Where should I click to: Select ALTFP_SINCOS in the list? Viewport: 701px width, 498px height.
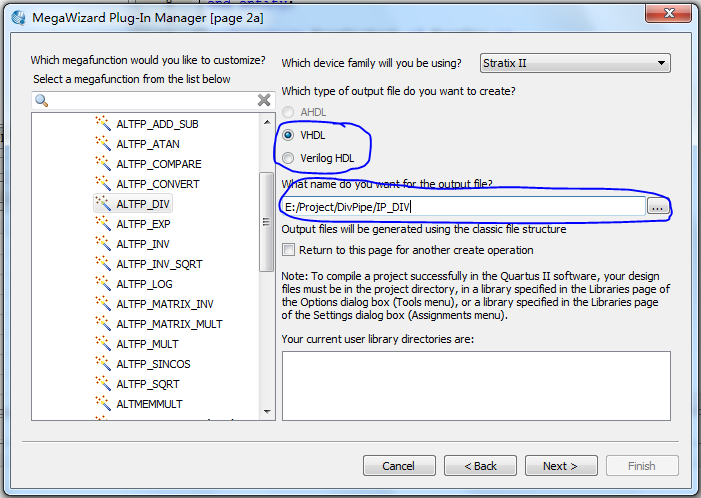pos(153,364)
